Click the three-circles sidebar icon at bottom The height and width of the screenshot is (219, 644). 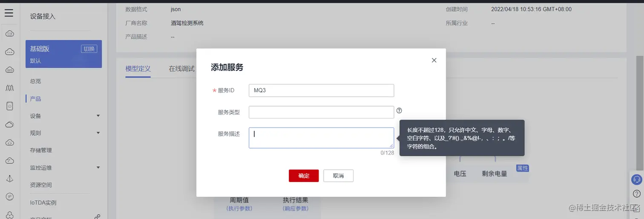point(9,215)
